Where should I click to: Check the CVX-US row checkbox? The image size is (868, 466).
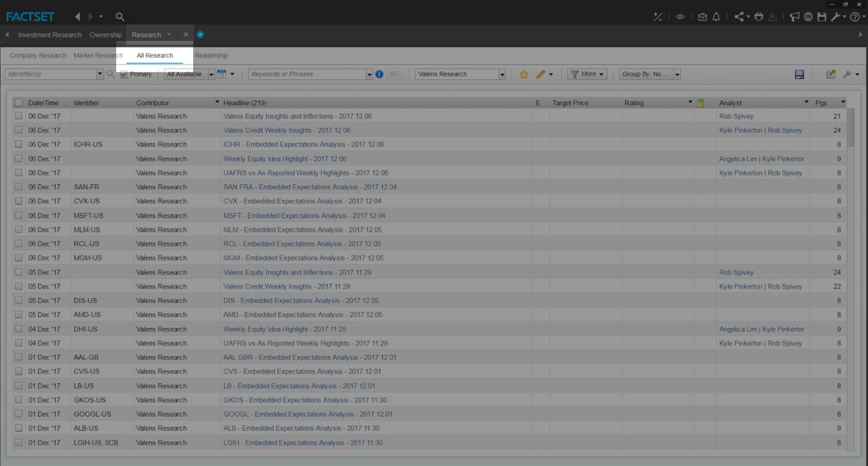pos(18,201)
